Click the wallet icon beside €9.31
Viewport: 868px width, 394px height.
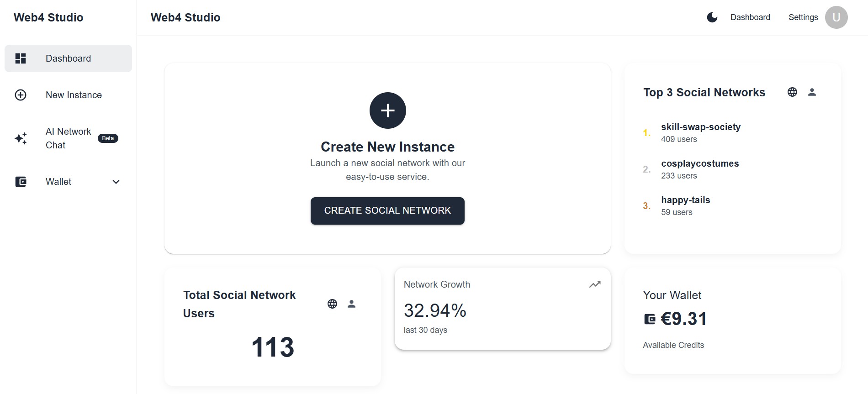[649, 319]
